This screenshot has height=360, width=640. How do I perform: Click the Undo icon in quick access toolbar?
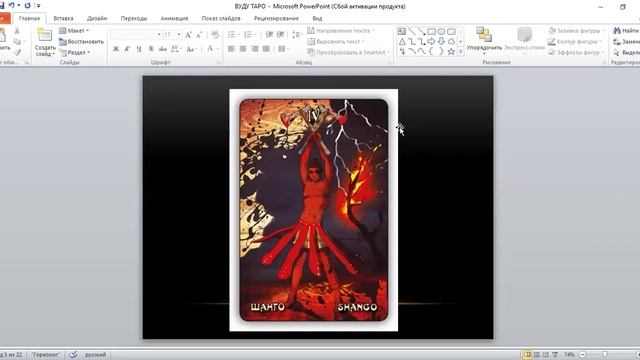(x=12, y=5)
